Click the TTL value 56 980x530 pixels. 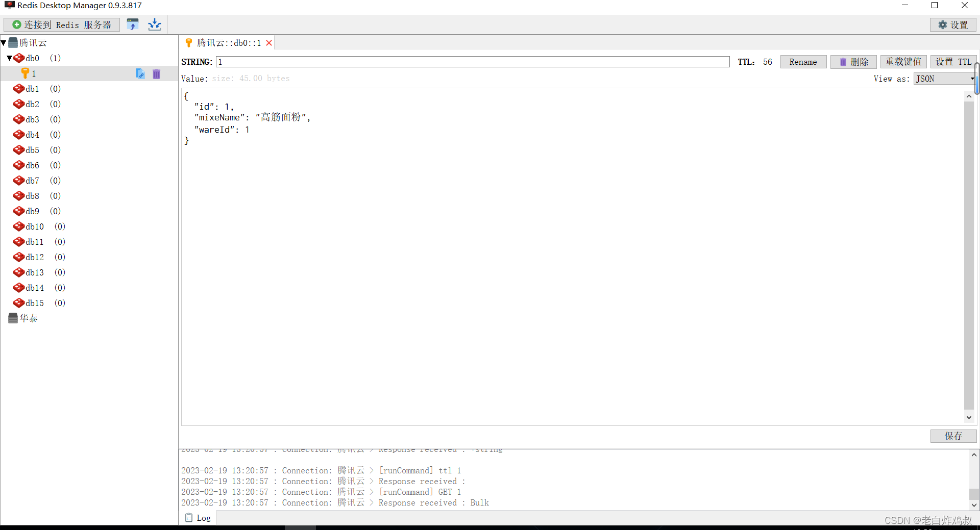coord(768,62)
